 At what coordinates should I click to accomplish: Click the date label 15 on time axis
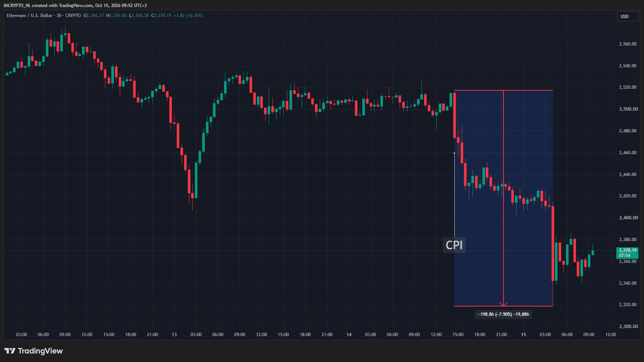[x=523, y=335]
